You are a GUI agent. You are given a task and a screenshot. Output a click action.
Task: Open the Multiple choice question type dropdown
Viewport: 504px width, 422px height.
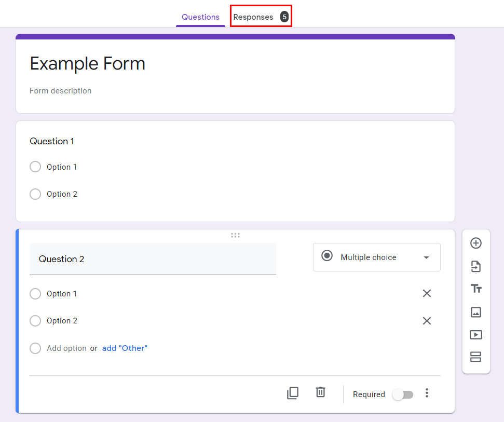tap(377, 257)
